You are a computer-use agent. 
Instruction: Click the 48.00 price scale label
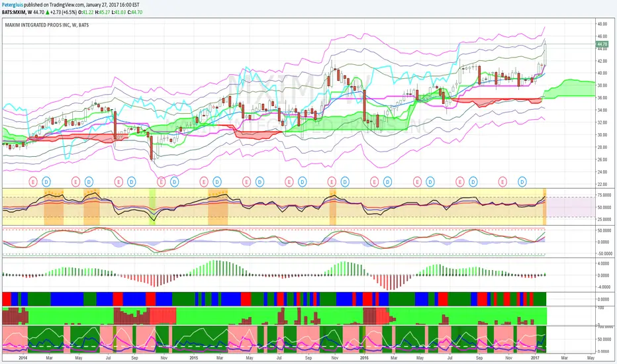(x=602, y=24)
